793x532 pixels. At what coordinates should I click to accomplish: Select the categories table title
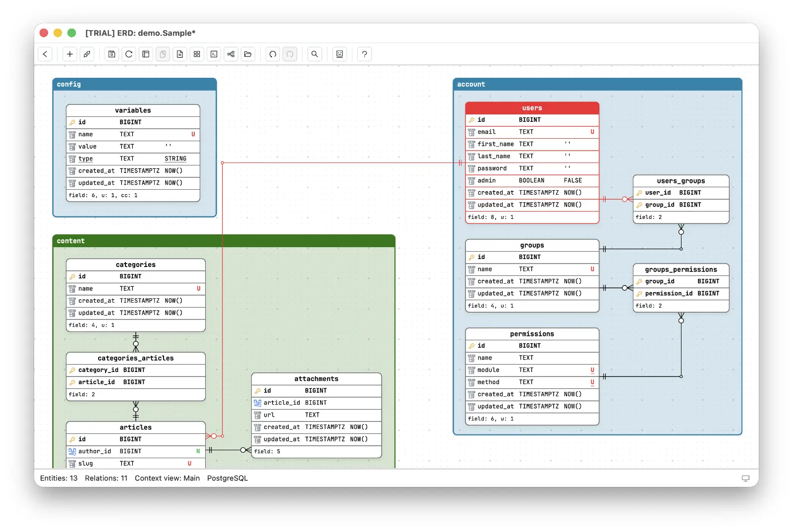point(136,265)
